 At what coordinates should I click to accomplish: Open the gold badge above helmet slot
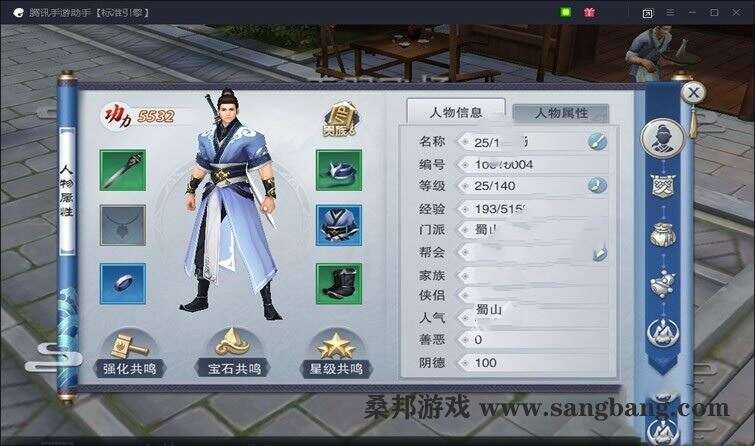[x=339, y=119]
